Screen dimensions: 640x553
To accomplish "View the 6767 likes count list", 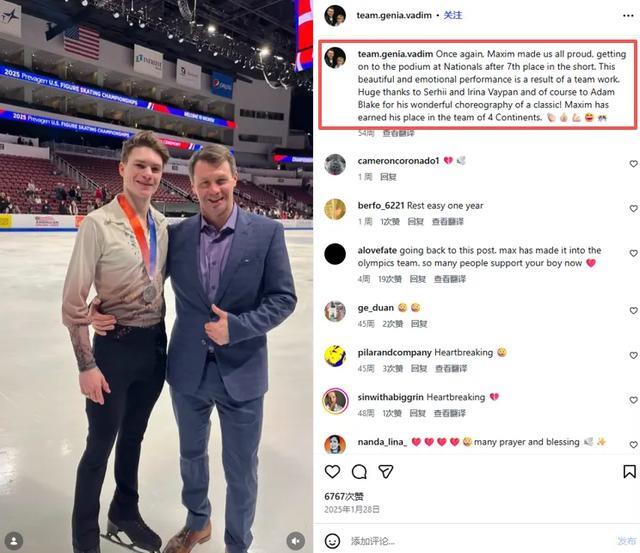I will pos(344,496).
